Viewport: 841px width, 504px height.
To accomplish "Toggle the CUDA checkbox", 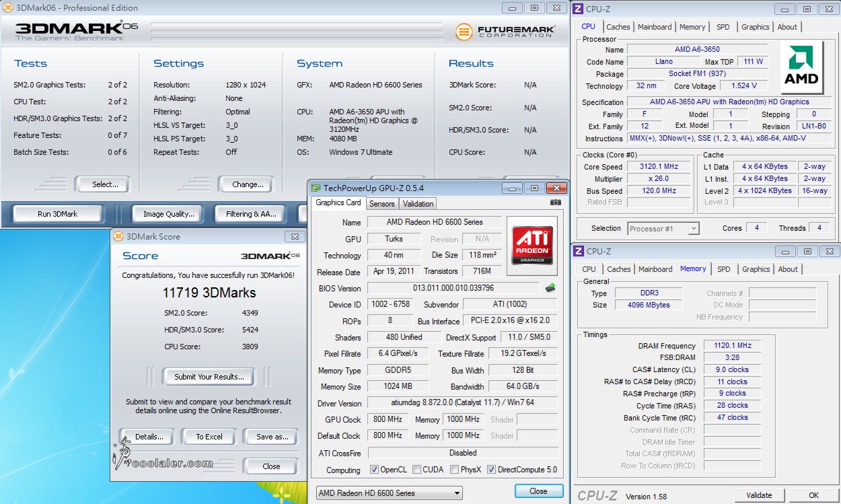I will (x=417, y=470).
